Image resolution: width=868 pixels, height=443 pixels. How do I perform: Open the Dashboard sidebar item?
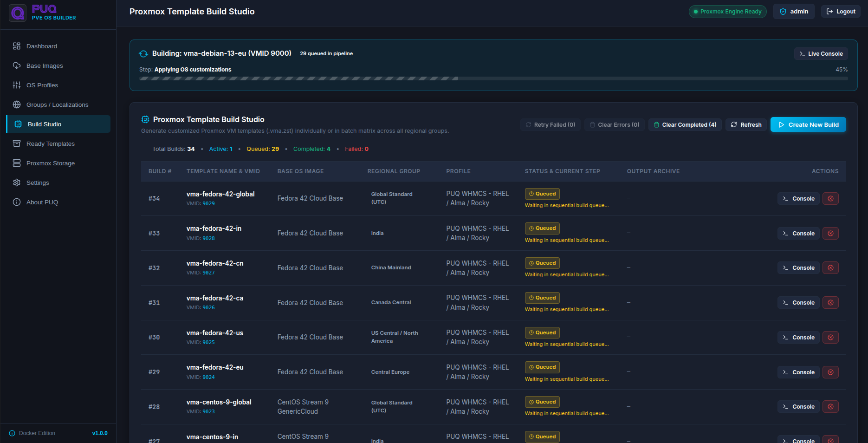[58, 46]
